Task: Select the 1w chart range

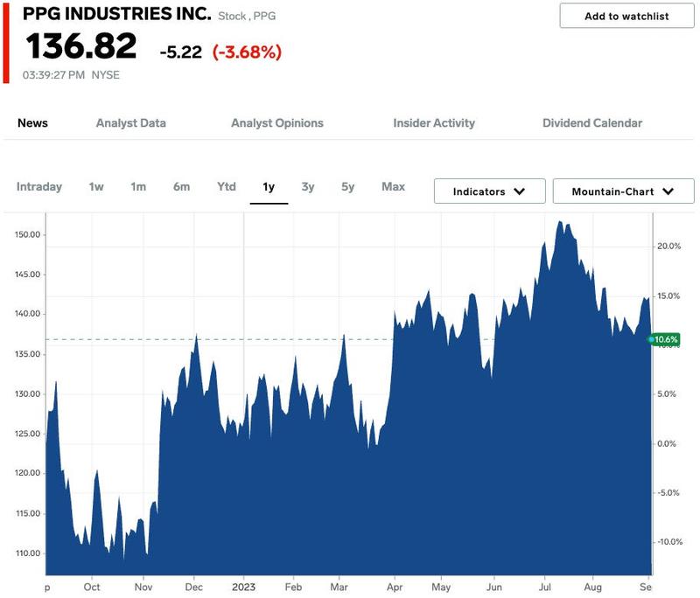Action: (x=96, y=187)
